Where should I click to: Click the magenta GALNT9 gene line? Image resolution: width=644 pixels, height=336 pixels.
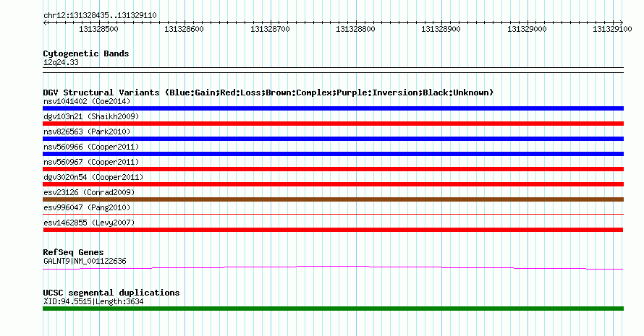[333, 268]
